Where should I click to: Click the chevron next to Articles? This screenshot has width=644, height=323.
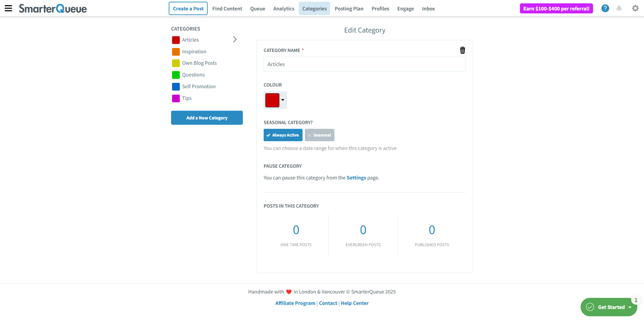tap(235, 40)
